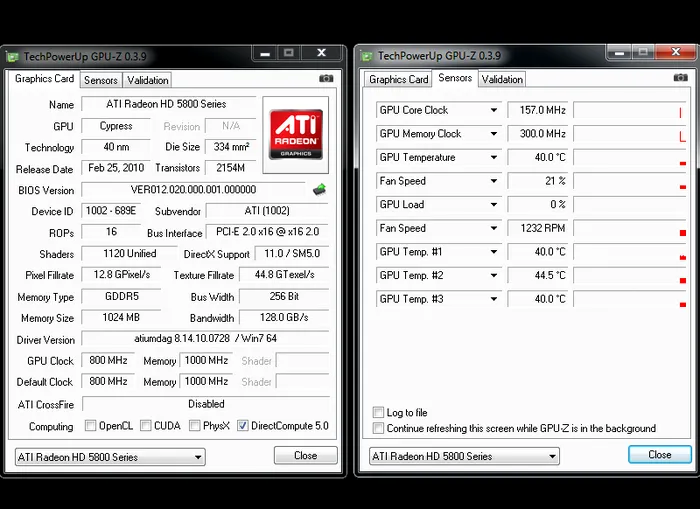This screenshot has width=700, height=509.
Task: Click camera screenshot icon in left GPU-Z window
Action: [x=326, y=79]
